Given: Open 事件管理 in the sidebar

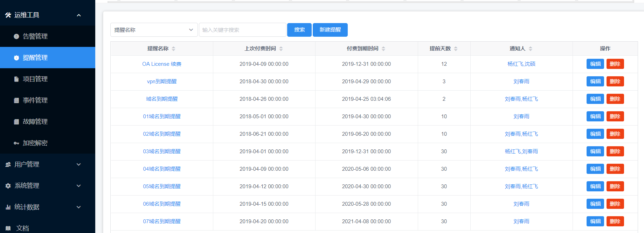Looking at the screenshot, I should [x=48, y=100].
